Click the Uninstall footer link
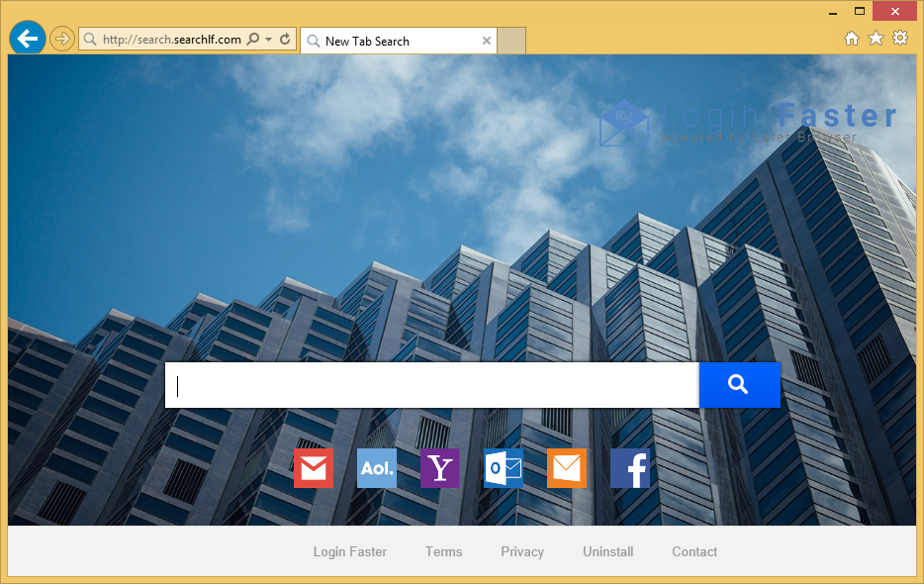The height and width of the screenshot is (586, 924). coord(607,552)
